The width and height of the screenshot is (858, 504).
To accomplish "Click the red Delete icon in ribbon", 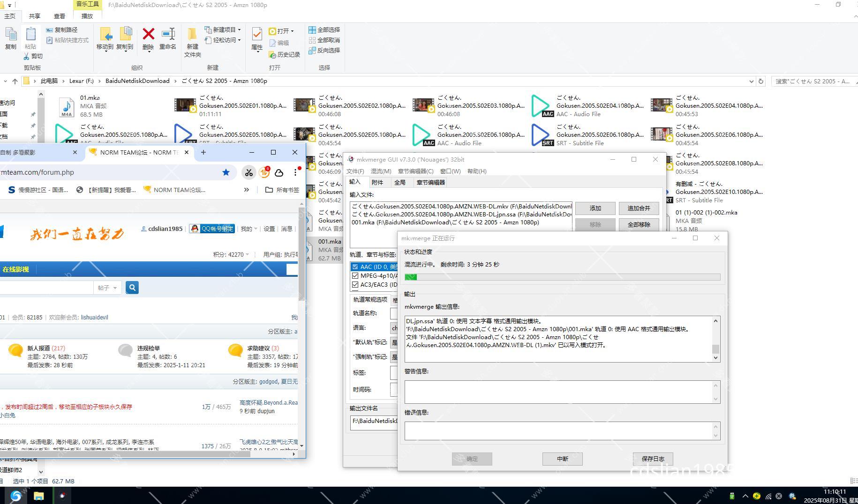I will click(148, 35).
